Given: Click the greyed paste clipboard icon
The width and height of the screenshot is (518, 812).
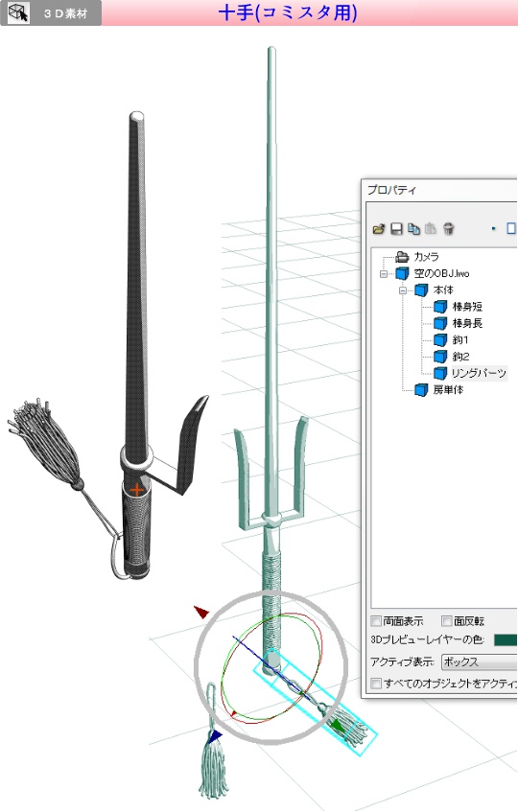Looking at the screenshot, I should point(431,228).
